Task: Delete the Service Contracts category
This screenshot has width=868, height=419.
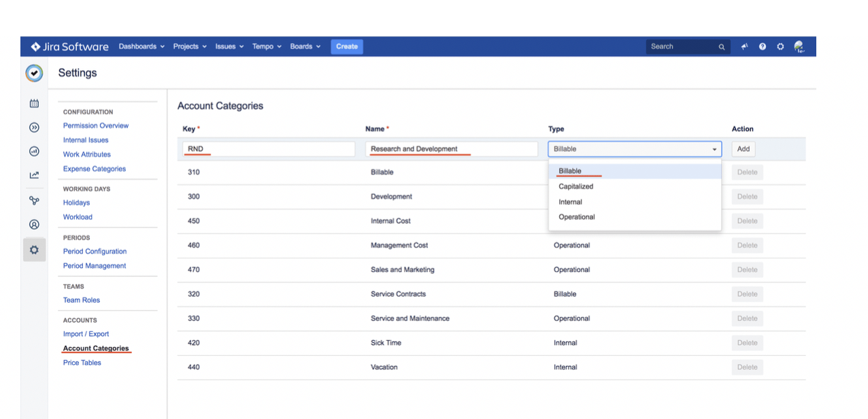Action: pyautogui.click(x=747, y=295)
